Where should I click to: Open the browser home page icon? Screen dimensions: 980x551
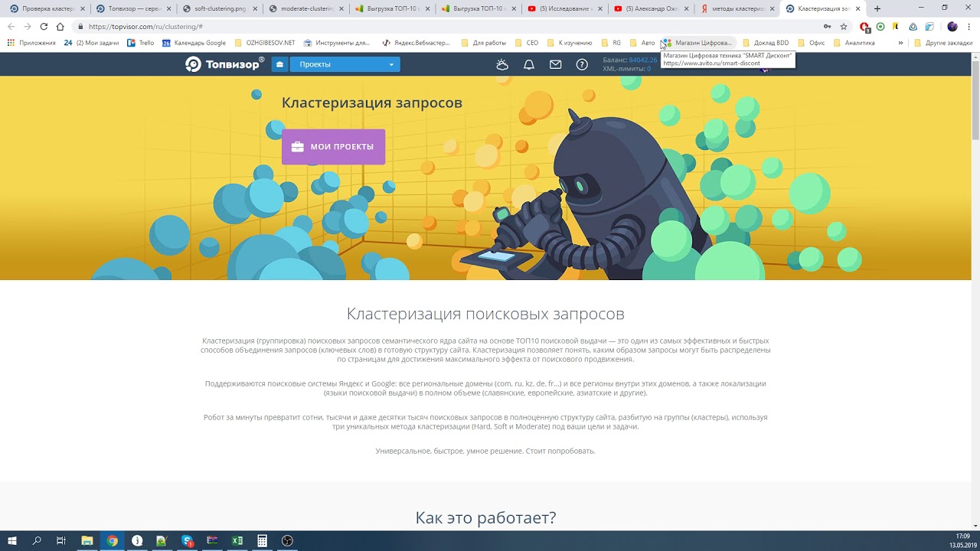click(x=60, y=27)
